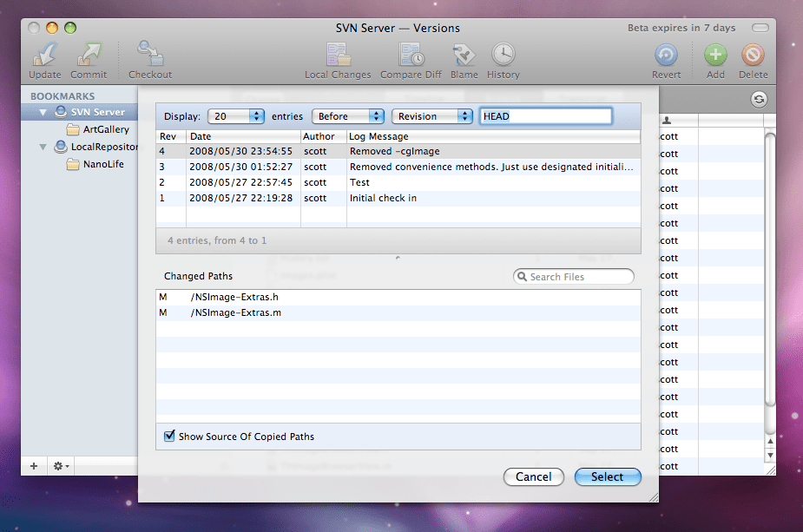
Task: Toggle Show Source Of Copied Paths checkbox
Action: point(170,436)
